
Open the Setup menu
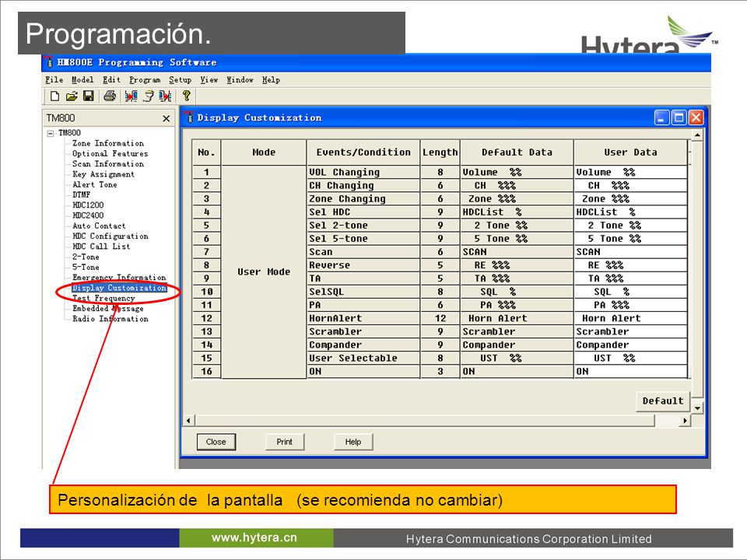pyautogui.click(x=180, y=80)
